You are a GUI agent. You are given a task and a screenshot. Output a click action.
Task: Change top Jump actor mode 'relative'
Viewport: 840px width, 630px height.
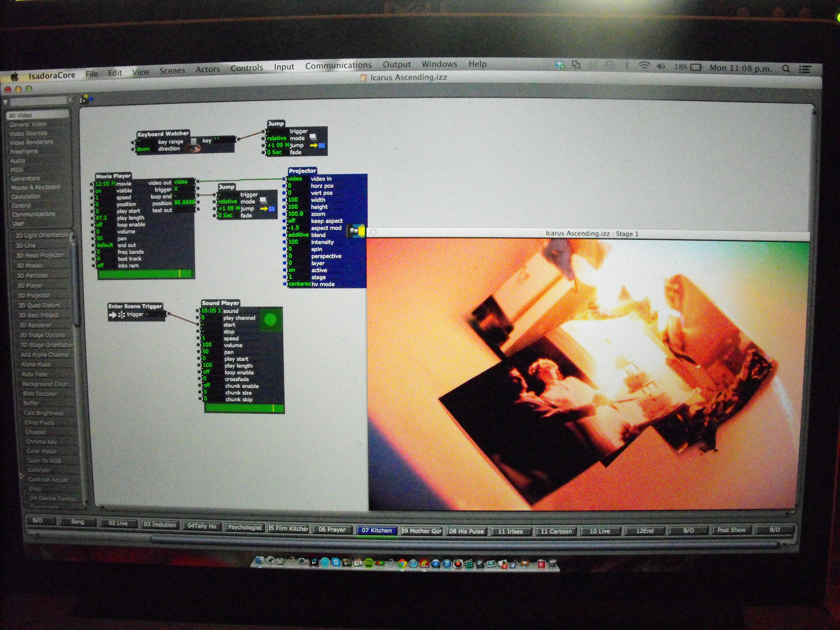[277, 138]
